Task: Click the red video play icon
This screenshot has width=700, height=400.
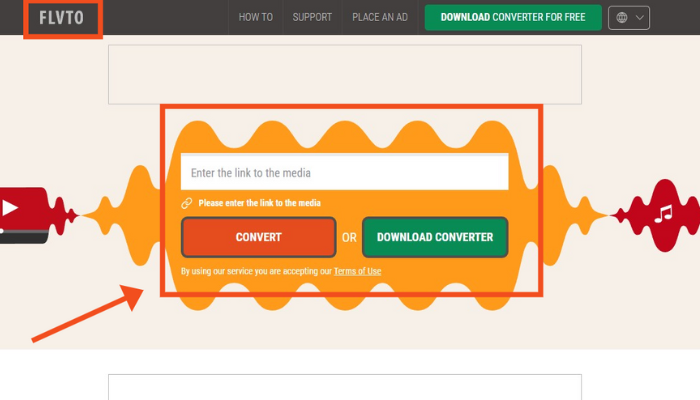Action: click(10, 208)
